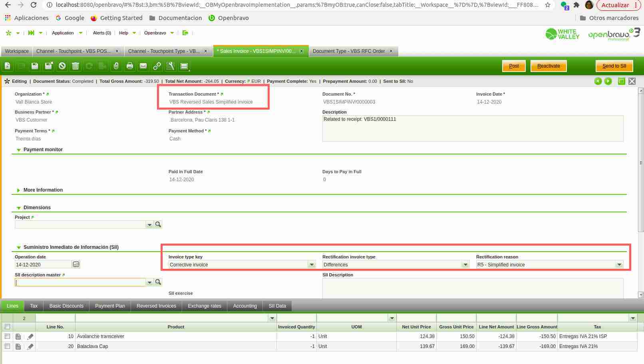Image resolution: width=644 pixels, height=364 pixels.
Task: Click the Save and Close toolbar icon
Action: coord(49,66)
